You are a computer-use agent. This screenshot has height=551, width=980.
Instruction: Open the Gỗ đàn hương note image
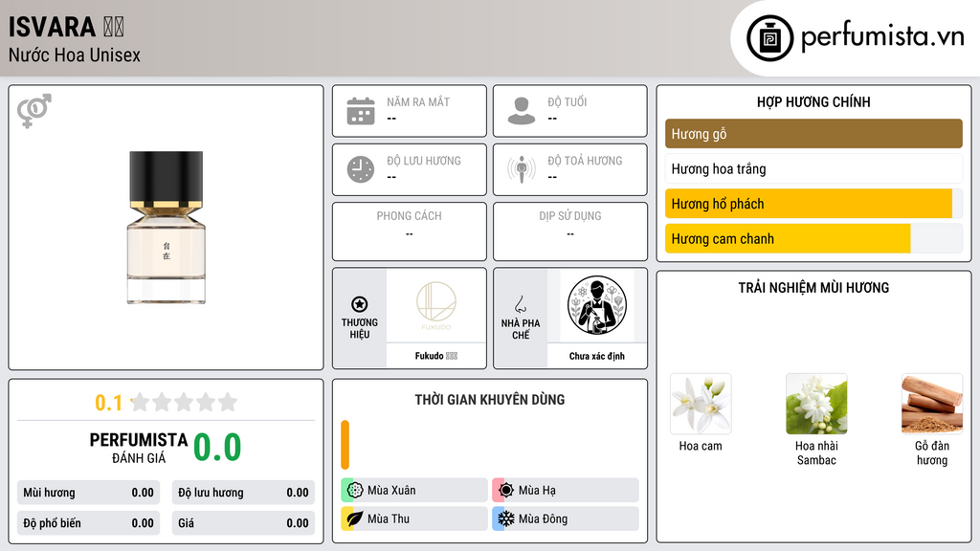(x=932, y=405)
